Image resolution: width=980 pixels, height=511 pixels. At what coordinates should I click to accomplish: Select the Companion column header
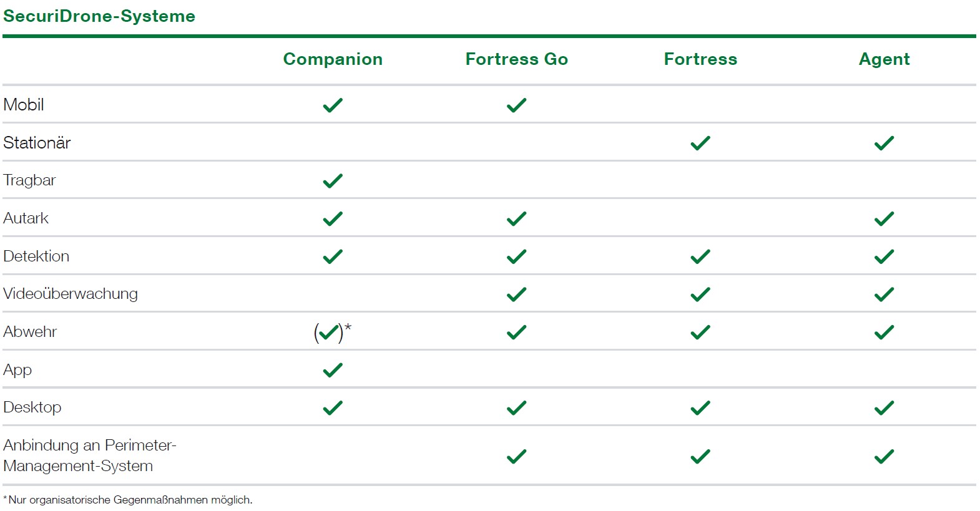[x=333, y=59]
